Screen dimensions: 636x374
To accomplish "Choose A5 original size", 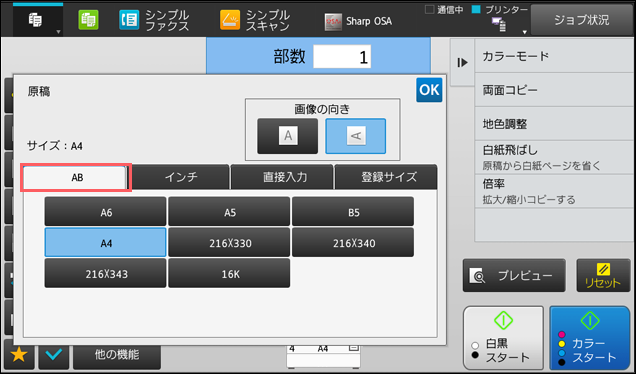I will tap(229, 211).
